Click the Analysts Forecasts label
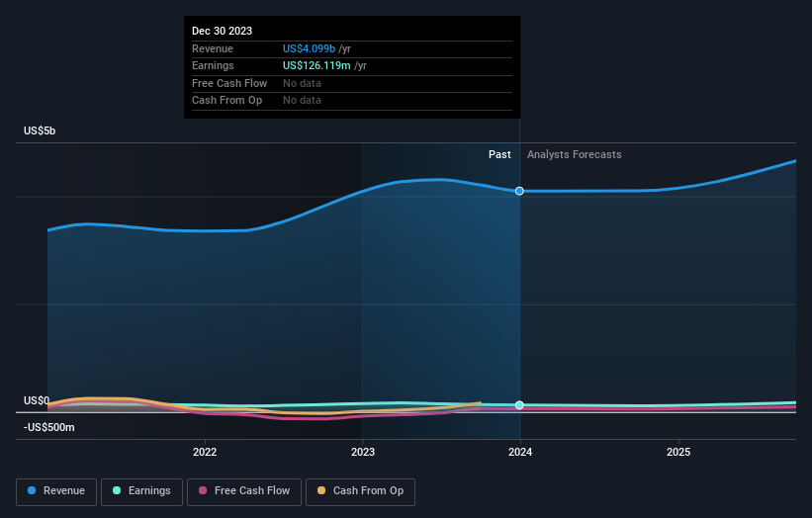Image resolution: width=812 pixels, height=518 pixels. (575, 154)
